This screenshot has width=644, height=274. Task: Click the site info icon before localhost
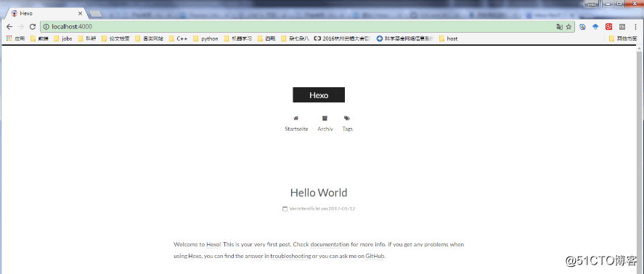(x=46, y=27)
